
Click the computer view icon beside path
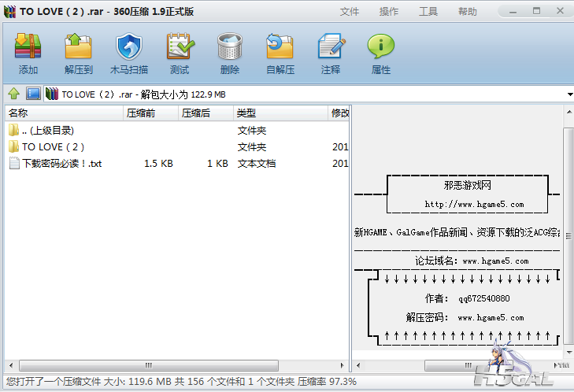(x=33, y=94)
